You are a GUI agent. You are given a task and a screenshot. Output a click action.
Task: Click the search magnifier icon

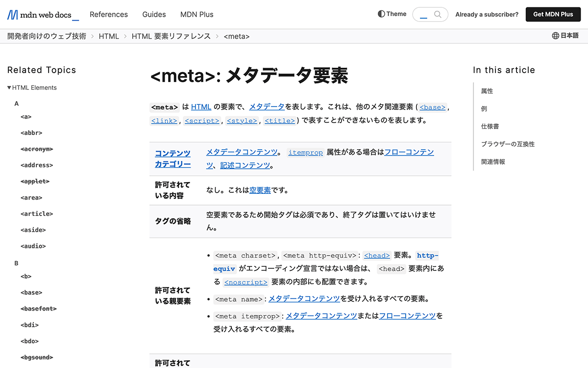438,14
